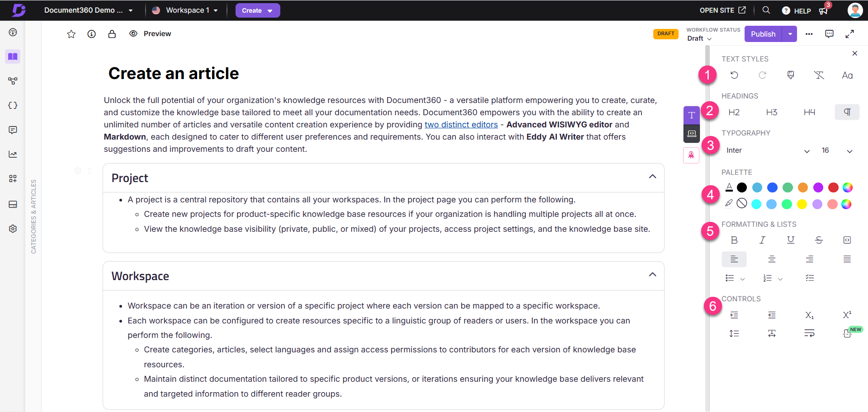
Task: Click the Preview button
Action: (150, 34)
